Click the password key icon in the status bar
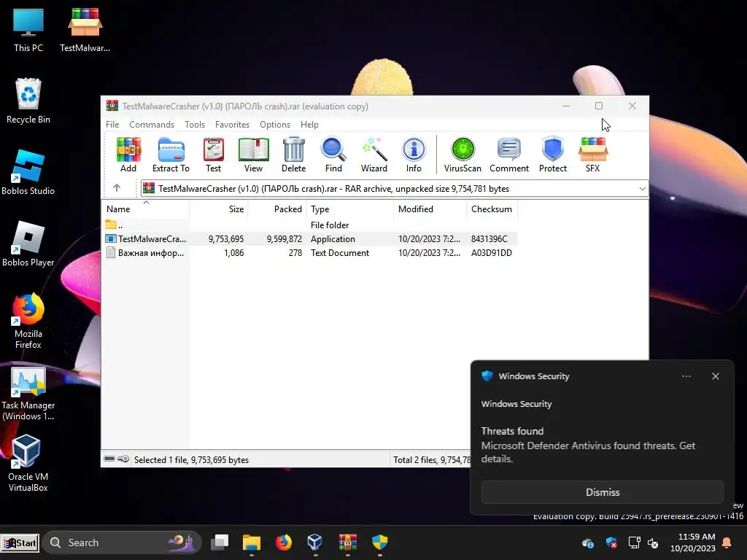747x560 pixels. pos(123,459)
